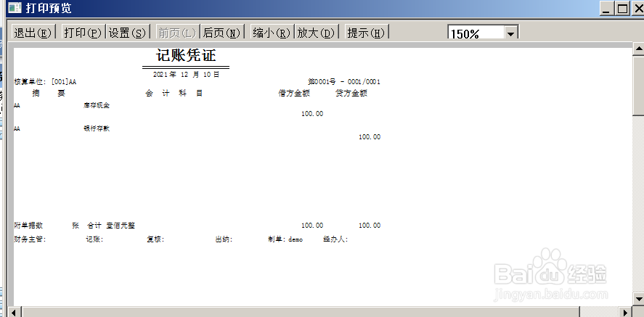Zoom out using 缩小(R)

point(272,33)
